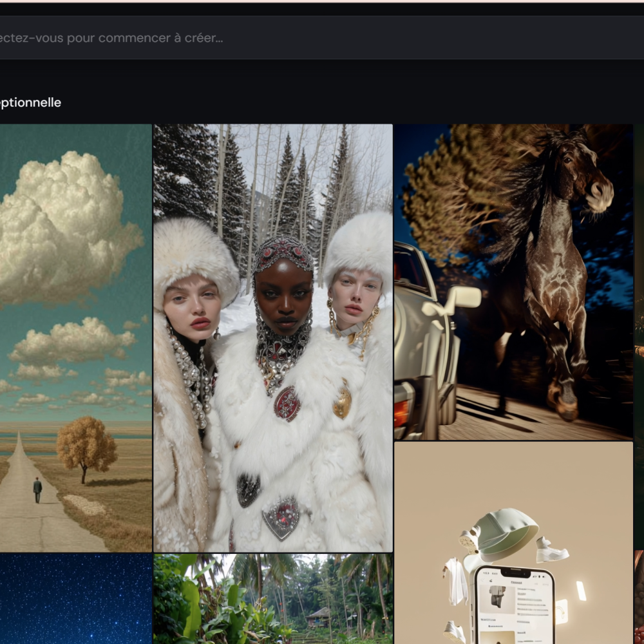Image resolution: width=644 pixels, height=644 pixels.
Task: Click the lone autumn tree in landscape image
Action: coord(86,446)
